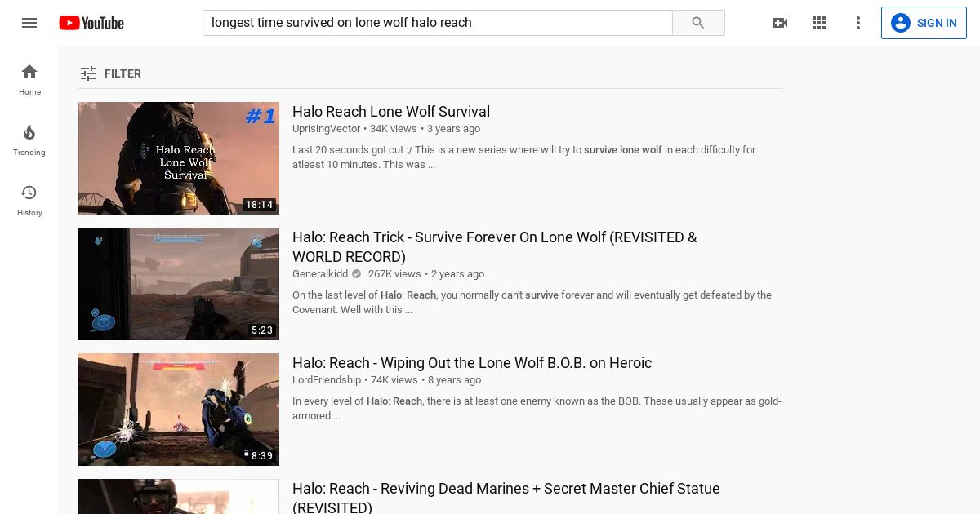Open the Reviving Dead Marines video thumbnail
The height and width of the screenshot is (514, 980).
[179, 496]
